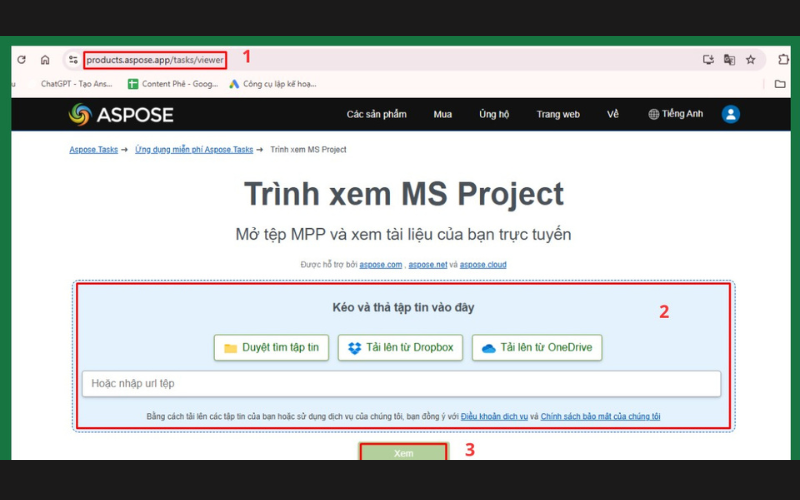Viewport: 800px width, 500px height.
Task: Click the Kéo và thả tập tin text
Action: pos(403,308)
